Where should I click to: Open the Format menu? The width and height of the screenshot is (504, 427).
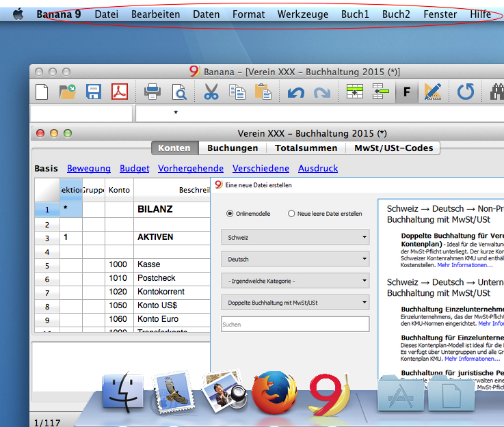click(248, 14)
